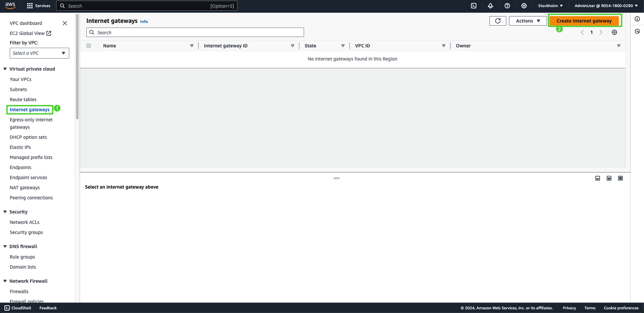Tick the select-all checkbox in table header
The width and height of the screenshot is (644, 313).
(89, 46)
